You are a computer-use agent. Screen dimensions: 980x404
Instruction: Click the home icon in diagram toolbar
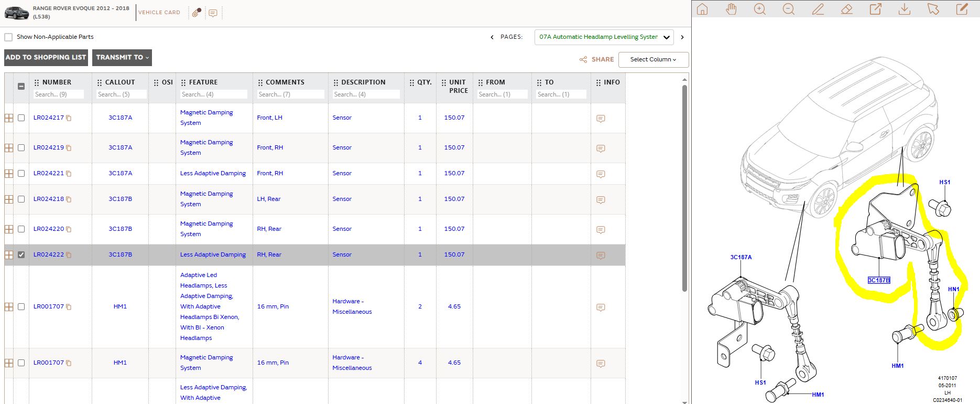click(x=702, y=9)
